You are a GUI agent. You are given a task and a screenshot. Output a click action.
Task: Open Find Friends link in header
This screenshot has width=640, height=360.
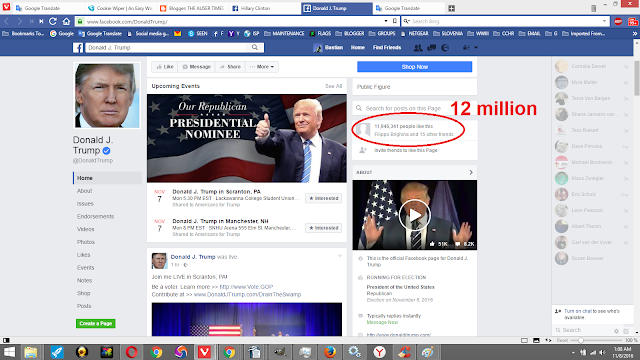[x=387, y=48]
